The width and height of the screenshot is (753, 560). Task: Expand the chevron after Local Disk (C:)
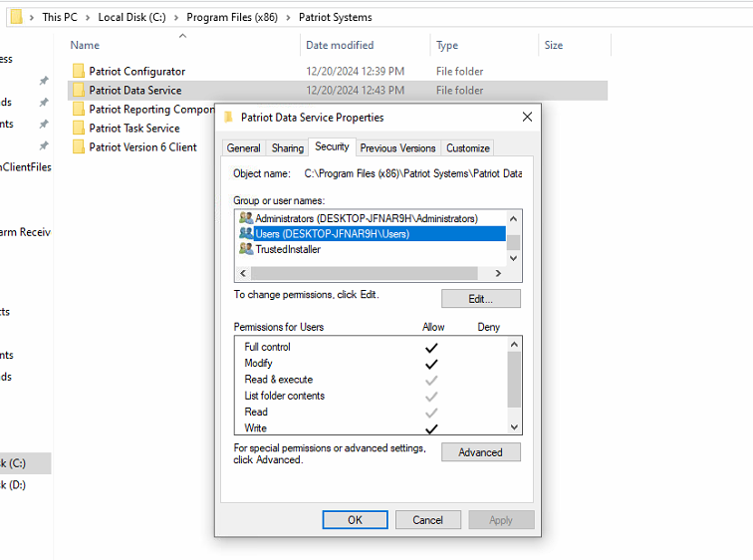pyautogui.click(x=177, y=18)
